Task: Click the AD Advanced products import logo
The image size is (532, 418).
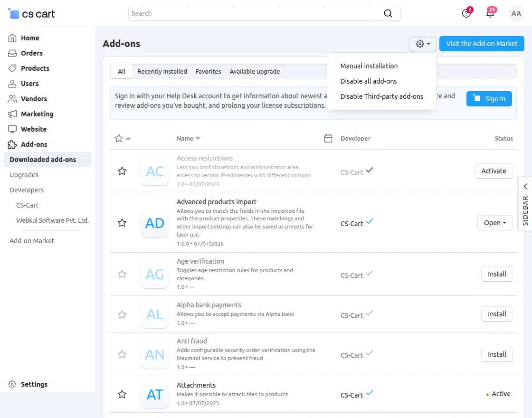Action: 155,223
